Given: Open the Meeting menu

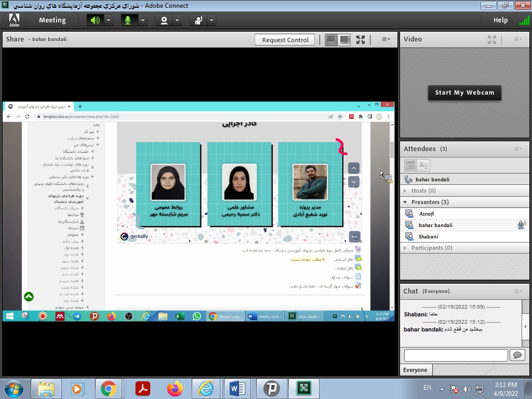Looking at the screenshot, I should tap(52, 20).
